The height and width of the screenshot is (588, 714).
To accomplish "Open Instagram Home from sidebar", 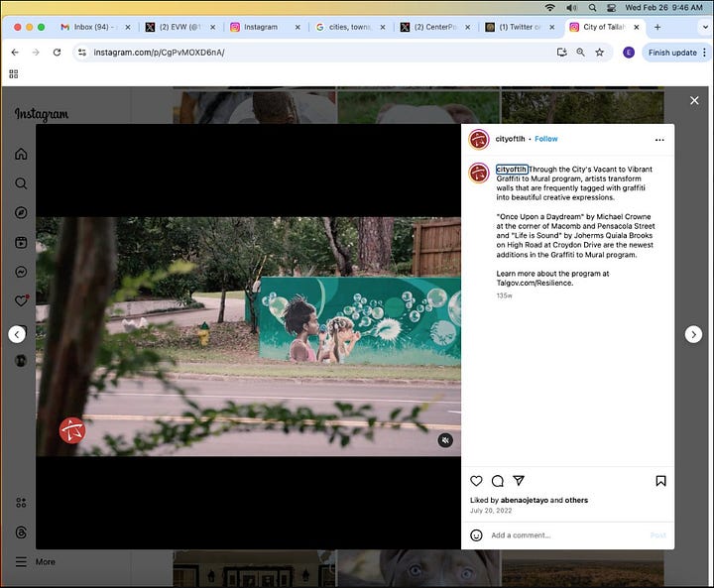I will pyautogui.click(x=21, y=154).
